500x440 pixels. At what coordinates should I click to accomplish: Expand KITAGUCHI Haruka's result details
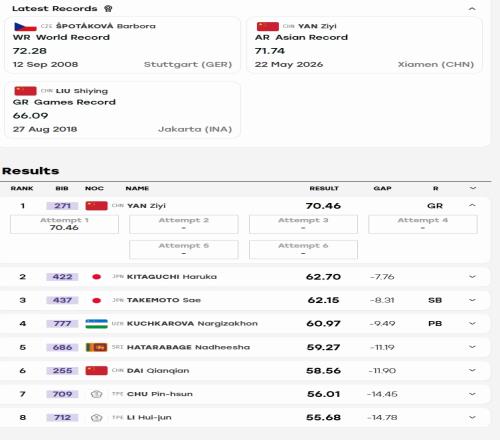coord(472,277)
